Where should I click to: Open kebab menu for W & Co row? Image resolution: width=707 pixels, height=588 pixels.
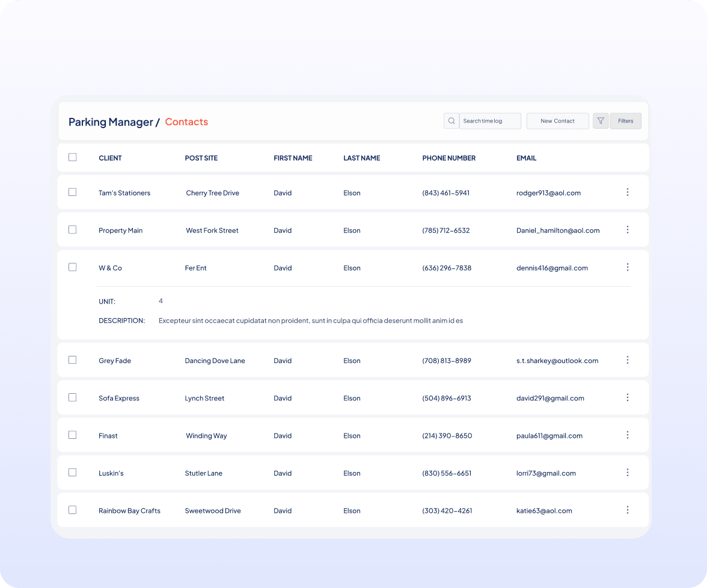point(627,268)
